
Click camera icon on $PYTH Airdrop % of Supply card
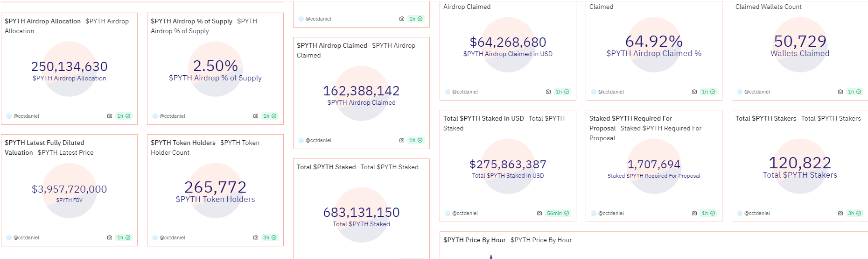click(x=256, y=116)
